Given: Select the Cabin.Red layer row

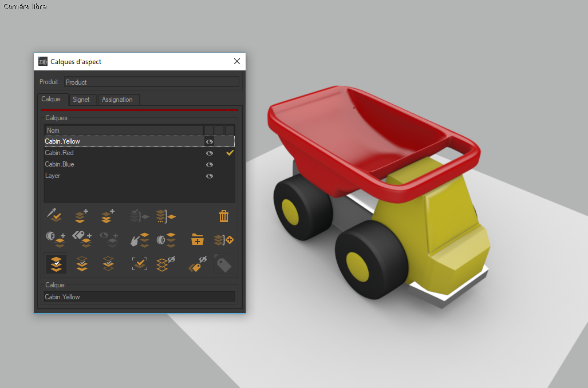Looking at the screenshot, I should pos(115,153).
